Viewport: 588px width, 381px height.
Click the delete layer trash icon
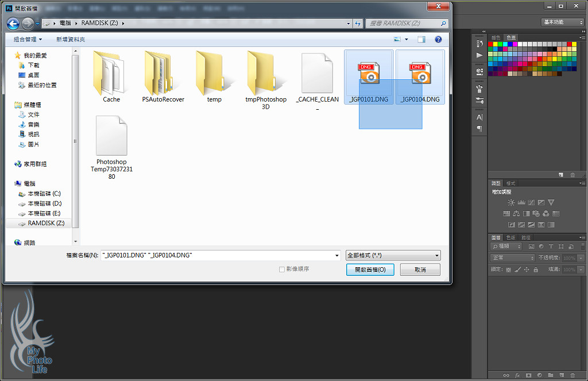pyautogui.click(x=572, y=375)
